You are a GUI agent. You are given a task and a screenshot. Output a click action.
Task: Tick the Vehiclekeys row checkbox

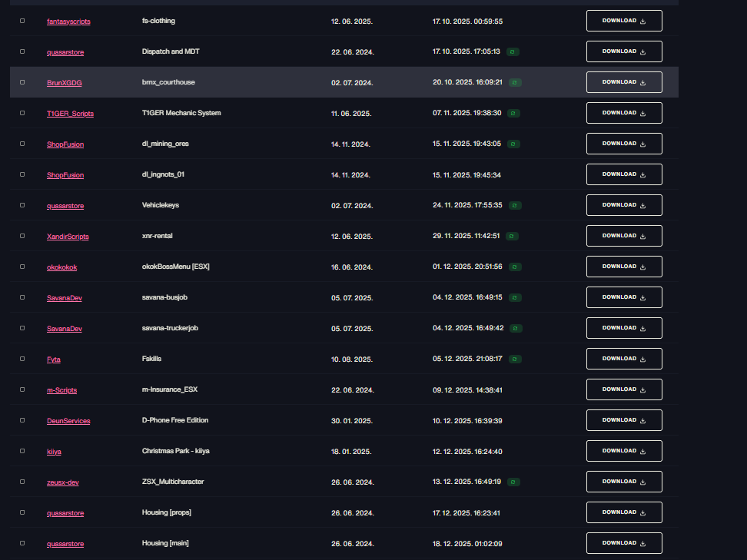tap(22, 205)
